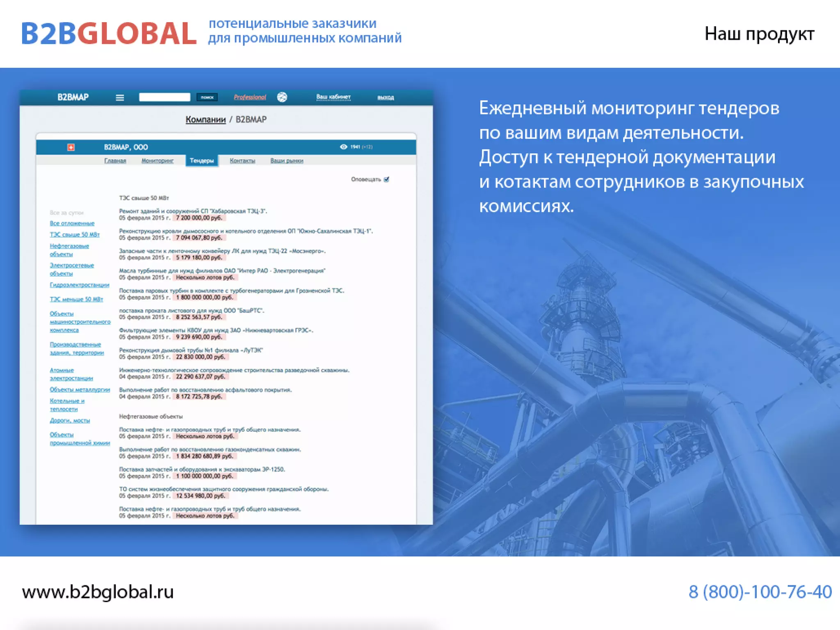
Task: Select Гидроэлектростанции in sidebar
Action: tap(80, 285)
